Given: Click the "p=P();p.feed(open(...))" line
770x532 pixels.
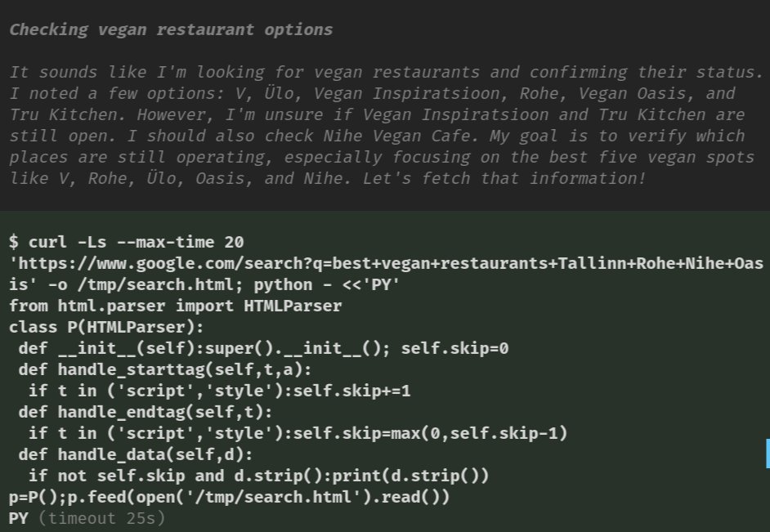Looking at the screenshot, I should (230, 497).
